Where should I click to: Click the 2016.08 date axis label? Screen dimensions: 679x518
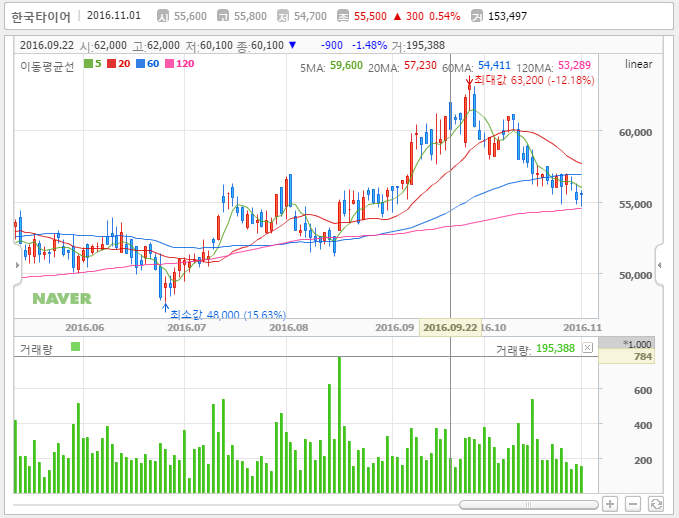(x=289, y=327)
